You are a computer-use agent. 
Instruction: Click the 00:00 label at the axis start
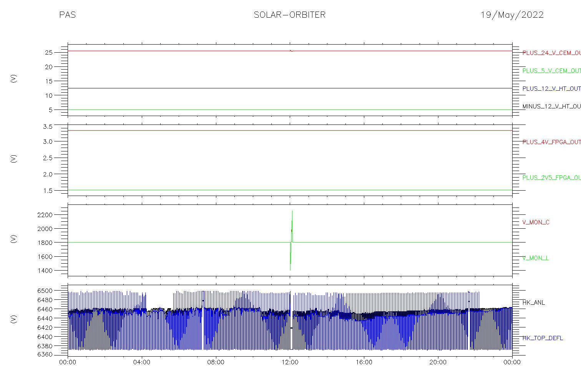[x=68, y=362]
